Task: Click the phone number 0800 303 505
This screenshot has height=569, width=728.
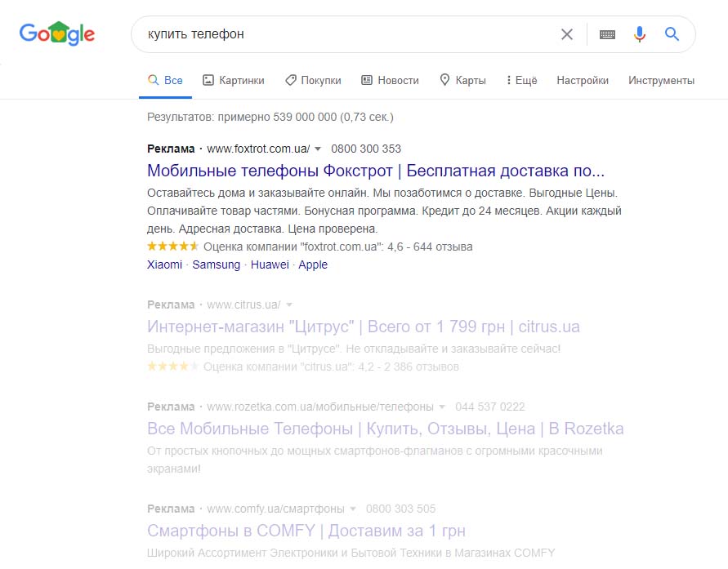Action: pyautogui.click(x=400, y=509)
